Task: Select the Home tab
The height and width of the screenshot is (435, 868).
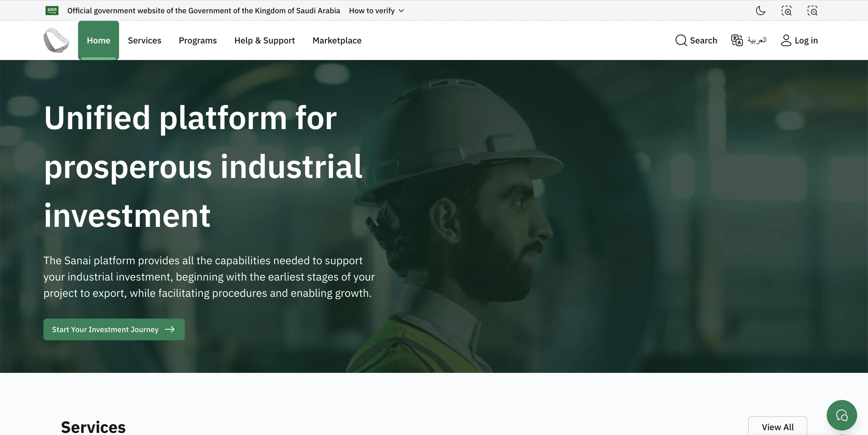Action: tap(98, 40)
